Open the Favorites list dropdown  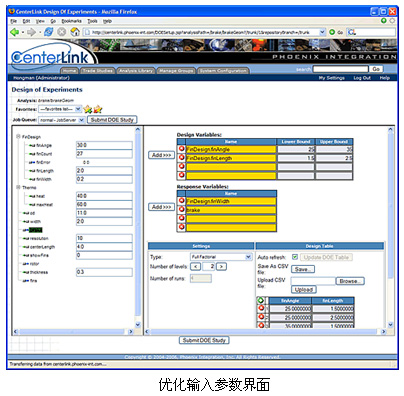[x=60, y=109]
